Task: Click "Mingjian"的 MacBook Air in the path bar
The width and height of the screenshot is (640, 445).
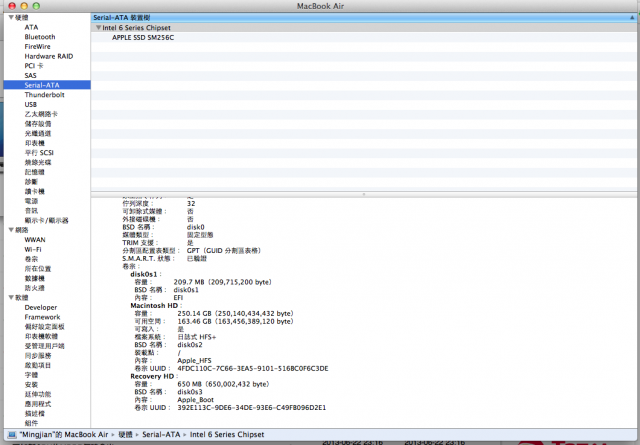Action: (64, 435)
